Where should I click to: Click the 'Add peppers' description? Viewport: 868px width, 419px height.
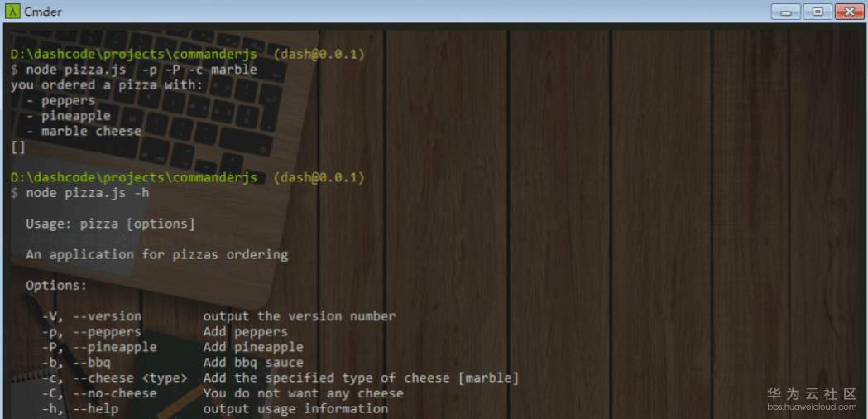pos(245,332)
